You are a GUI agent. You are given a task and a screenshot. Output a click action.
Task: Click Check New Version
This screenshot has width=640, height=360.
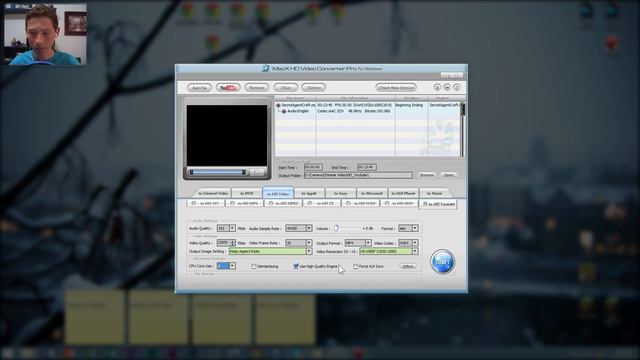396,88
